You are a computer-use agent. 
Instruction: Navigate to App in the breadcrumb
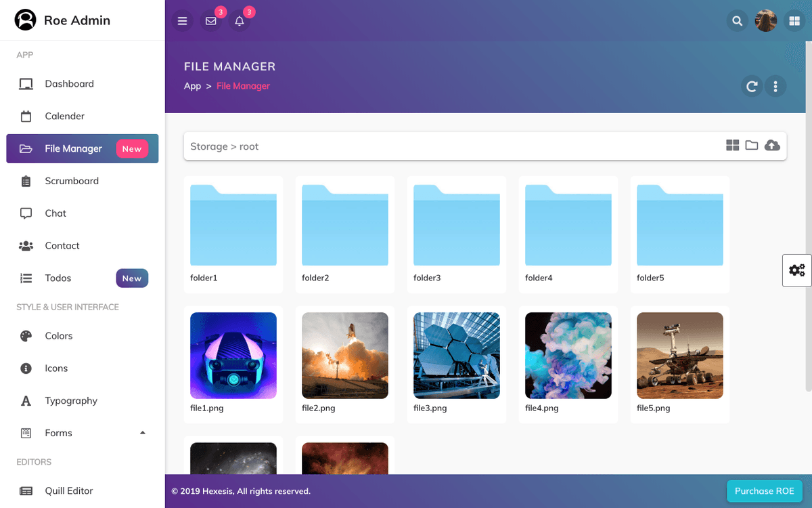(192, 86)
